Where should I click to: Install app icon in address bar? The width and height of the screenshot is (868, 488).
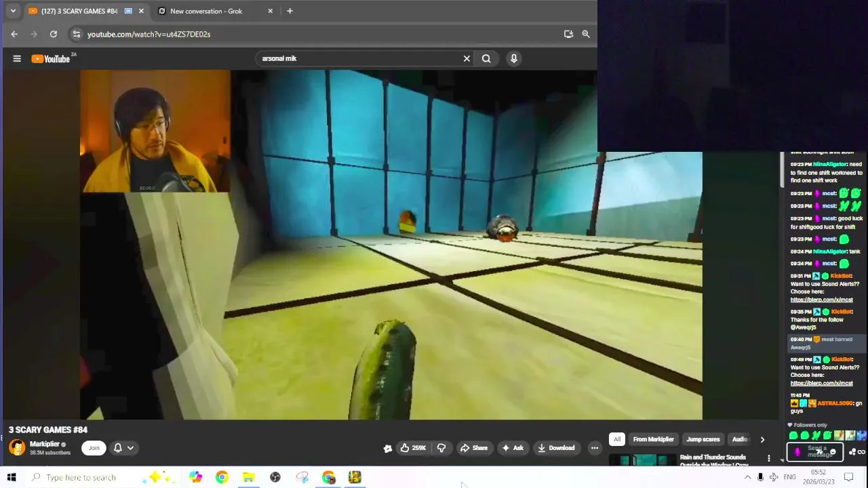568,34
